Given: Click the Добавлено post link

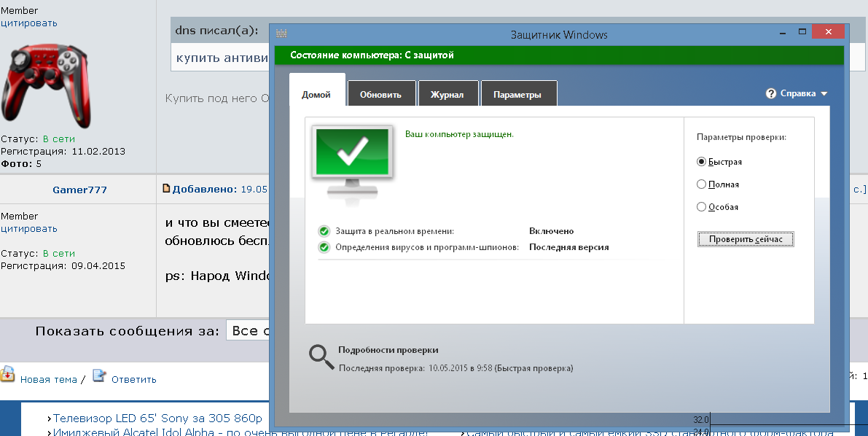Looking at the screenshot, I should pyautogui.click(x=204, y=190).
